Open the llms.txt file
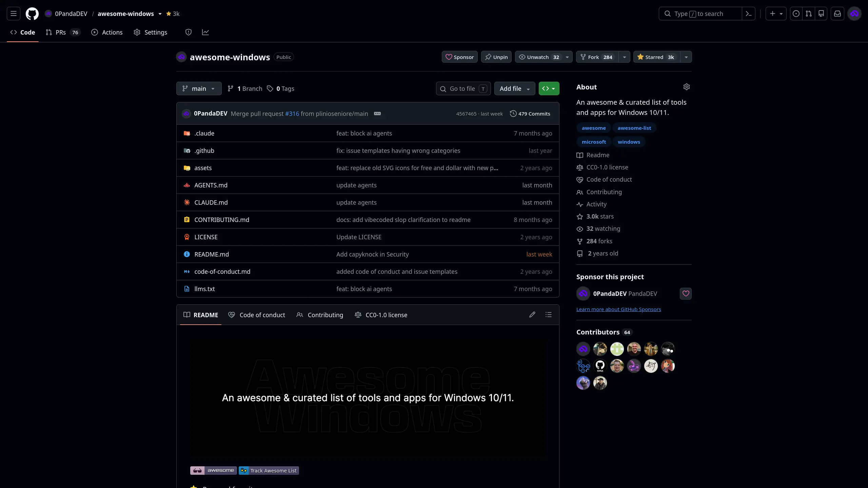Viewport: 868px width, 488px height. coord(204,289)
